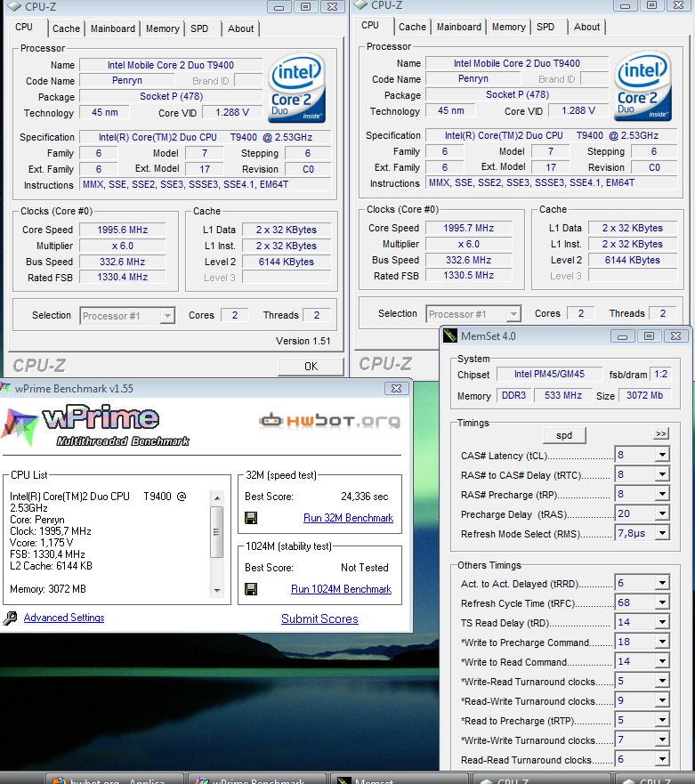Run the 32M Benchmark link

point(348,518)
